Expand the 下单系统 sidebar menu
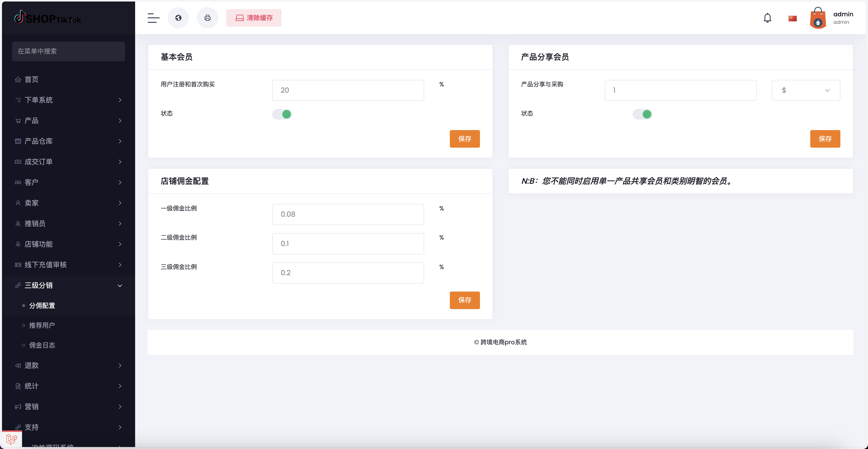The width and height of the screenshot is (868, 449). tap(38, 100)
